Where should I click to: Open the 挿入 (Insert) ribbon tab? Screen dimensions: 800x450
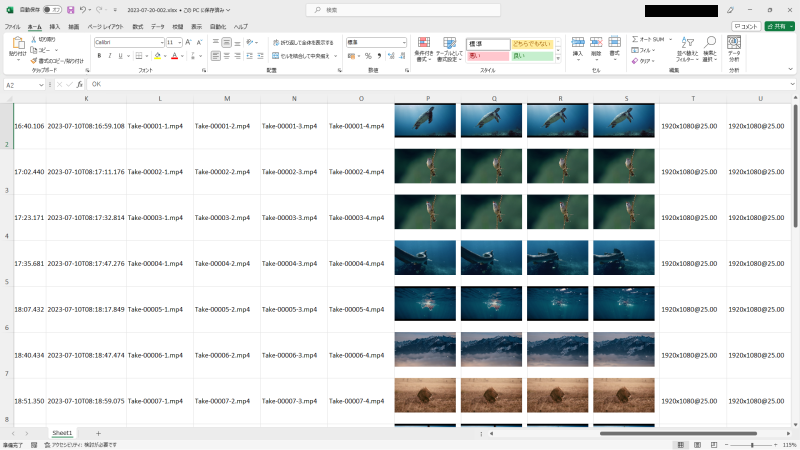[x=55, y=27]
